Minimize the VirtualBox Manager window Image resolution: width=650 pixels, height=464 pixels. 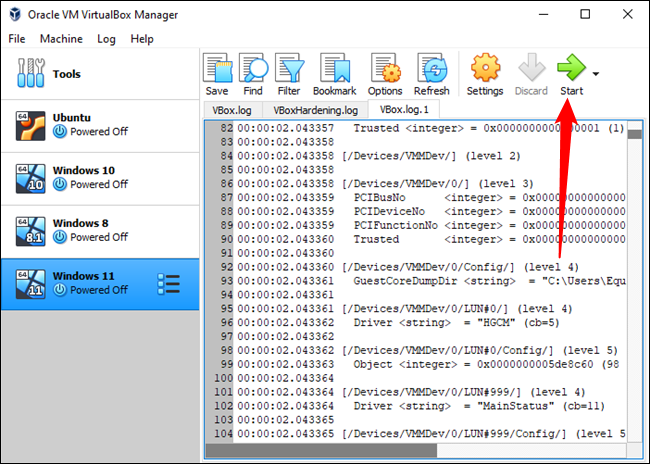pos(543,15)
